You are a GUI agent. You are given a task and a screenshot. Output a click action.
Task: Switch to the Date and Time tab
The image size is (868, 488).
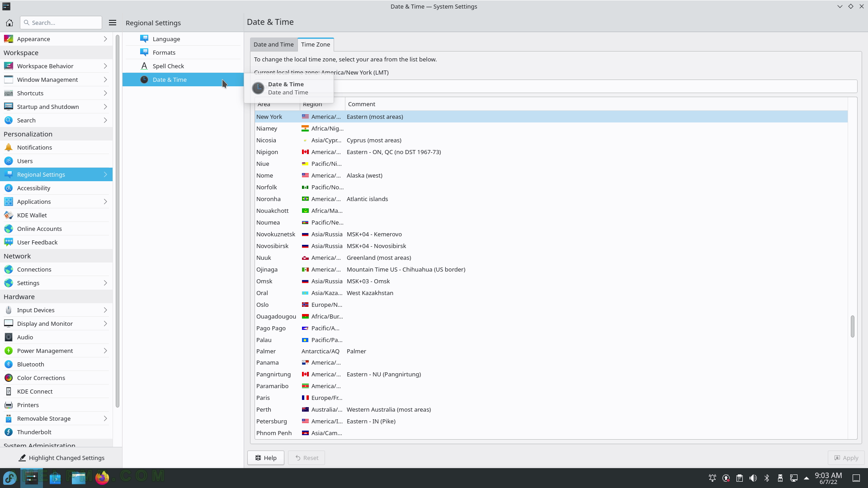274,44
